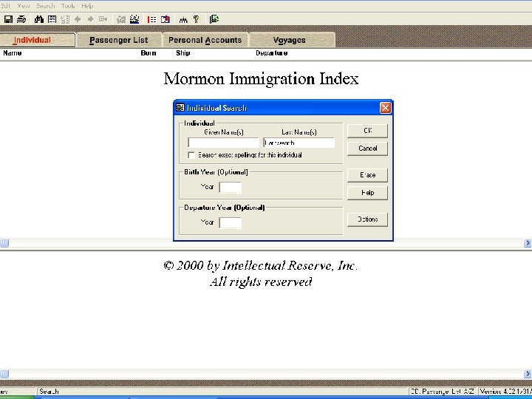Click the Individual Search dialog title icon
532x399 pixels.
coord(180,108)
